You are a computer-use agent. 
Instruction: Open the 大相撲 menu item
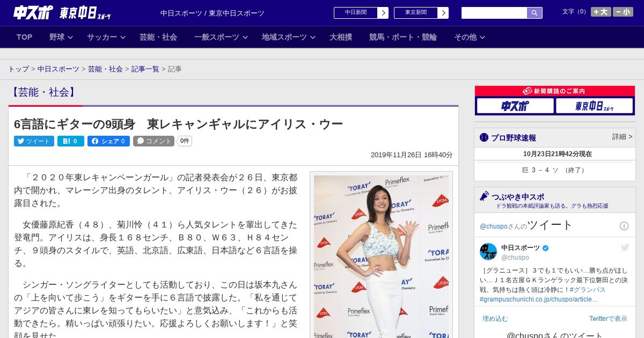click(x=341, y=37)
